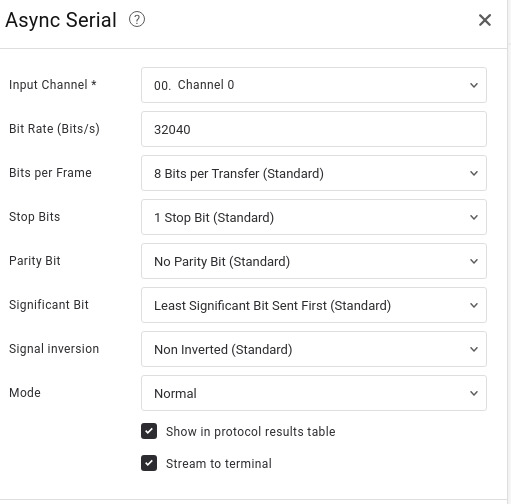The image size is (511, 504).
Task: Open the Least Significant Bit Sent First selector
Action: point(314,305)
